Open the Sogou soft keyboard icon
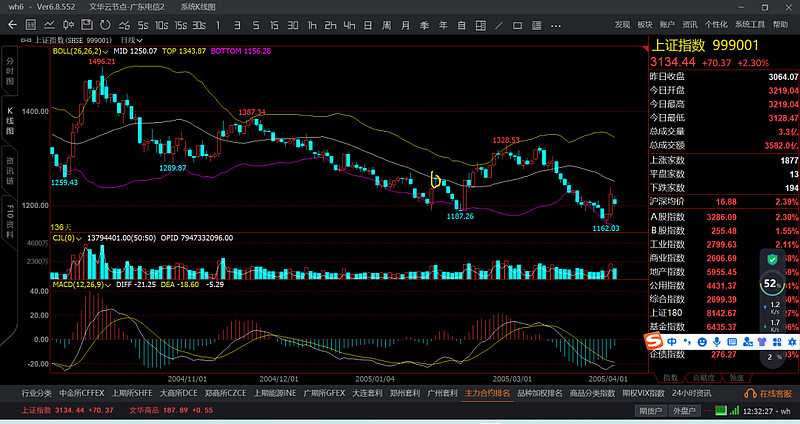 [732, 342]
